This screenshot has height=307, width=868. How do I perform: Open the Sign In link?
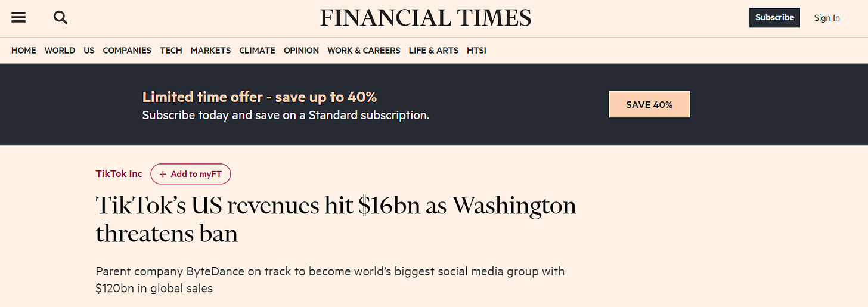coord(827,18)
